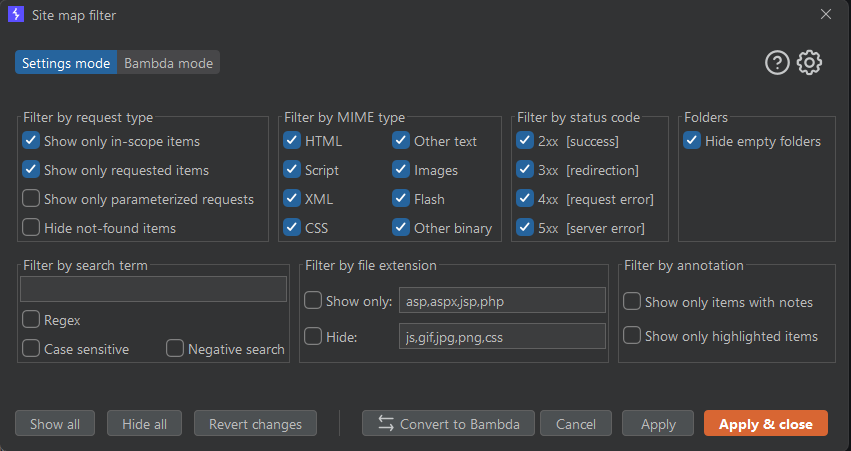Close the Site map filter dialog
Image resolution: width=851 pixels, height=451 pixels.
coord(825,14)
